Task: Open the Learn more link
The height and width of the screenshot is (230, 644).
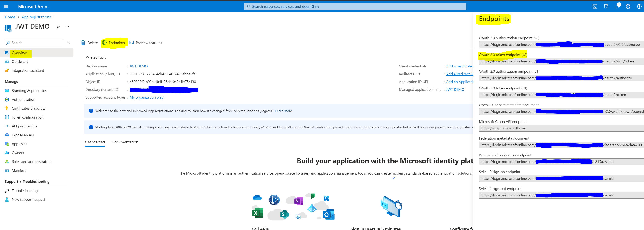Action: (x=283, y=111)
